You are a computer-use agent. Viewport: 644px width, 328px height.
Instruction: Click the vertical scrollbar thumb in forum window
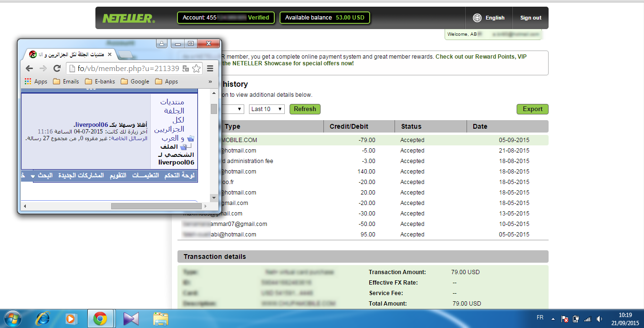tap(214, 109)
